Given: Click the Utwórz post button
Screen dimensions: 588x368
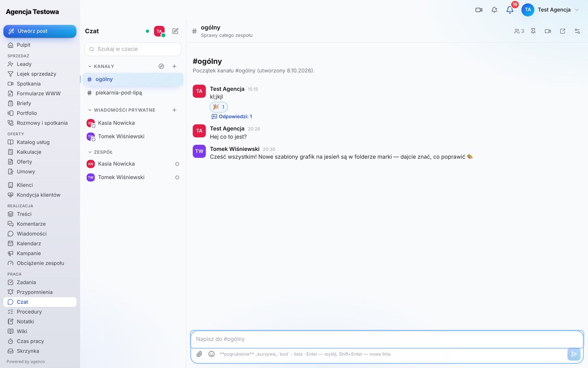Looking at the screenshot, I should tap(40, 31).
